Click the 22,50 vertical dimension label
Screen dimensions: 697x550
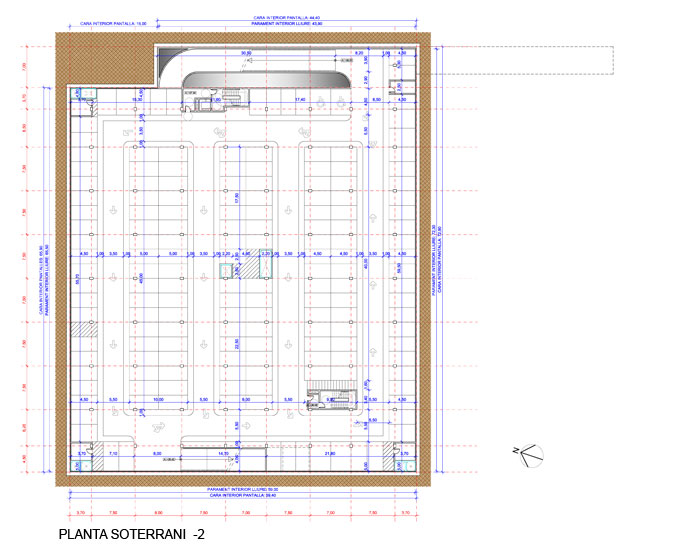tap(237, 343)
